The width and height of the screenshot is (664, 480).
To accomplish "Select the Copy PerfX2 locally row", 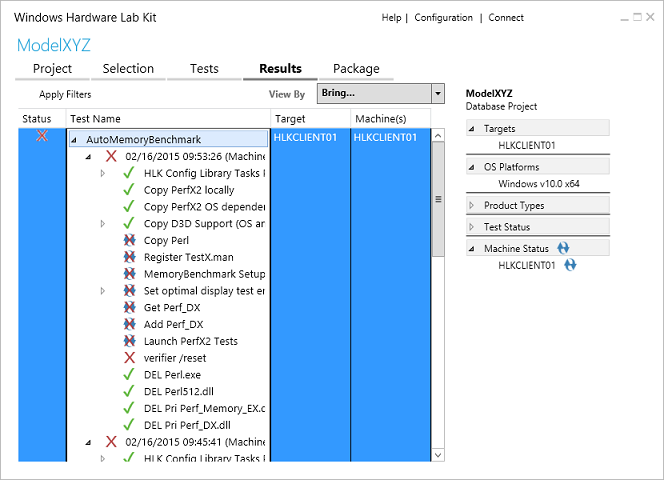I will click(189, 190).
